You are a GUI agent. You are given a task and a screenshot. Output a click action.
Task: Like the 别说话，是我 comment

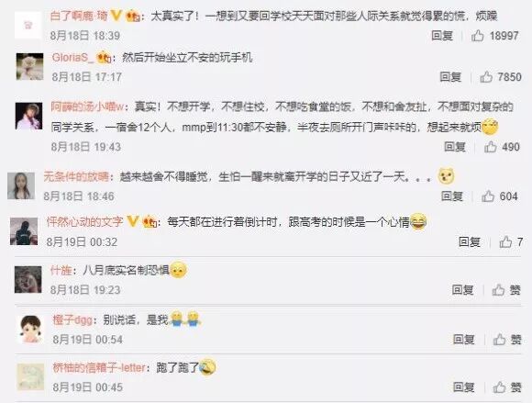tap(499, 339)
